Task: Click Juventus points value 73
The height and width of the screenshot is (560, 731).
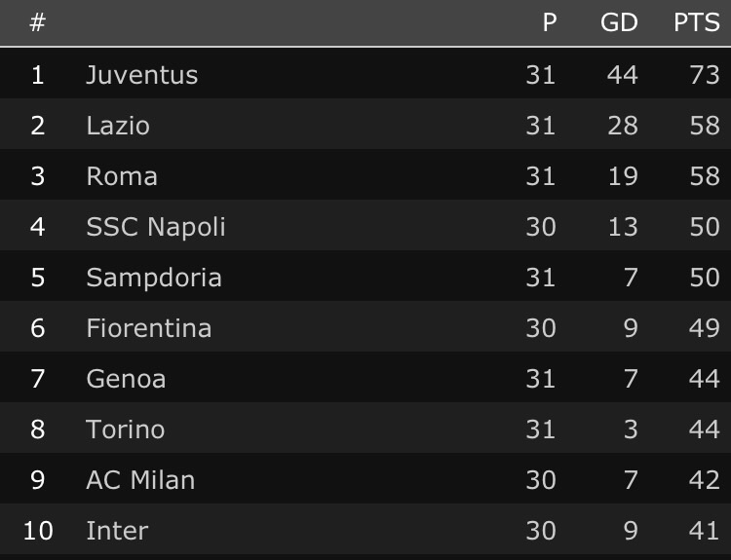Action: click(x=704, y=75)
